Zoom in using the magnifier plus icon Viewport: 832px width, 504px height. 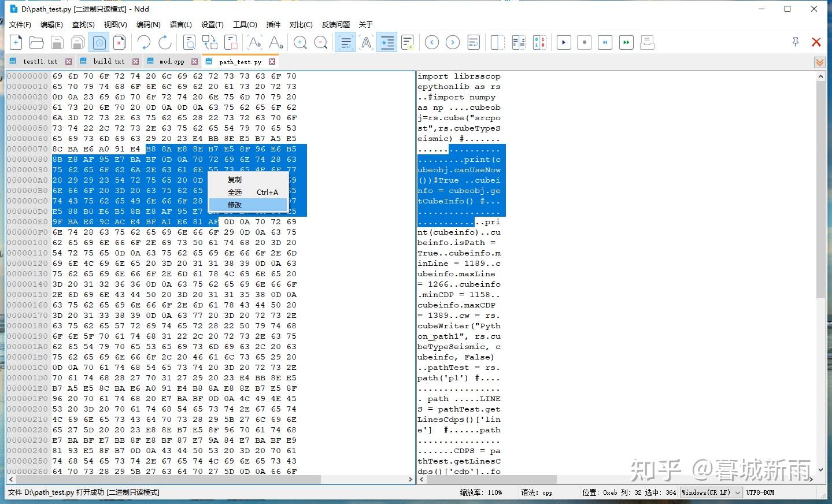(x=300, y=42)
